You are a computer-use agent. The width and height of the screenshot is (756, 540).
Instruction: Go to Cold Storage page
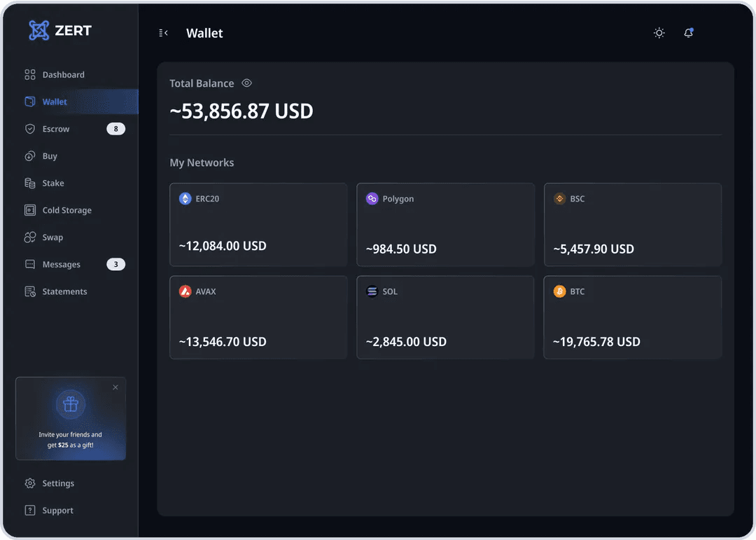66,210
